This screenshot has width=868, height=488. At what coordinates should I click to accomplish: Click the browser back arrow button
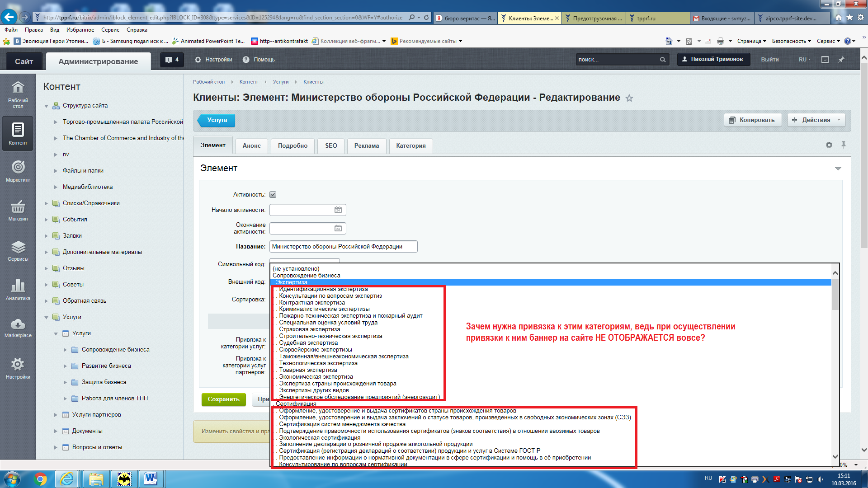click(x=9, y=17)
